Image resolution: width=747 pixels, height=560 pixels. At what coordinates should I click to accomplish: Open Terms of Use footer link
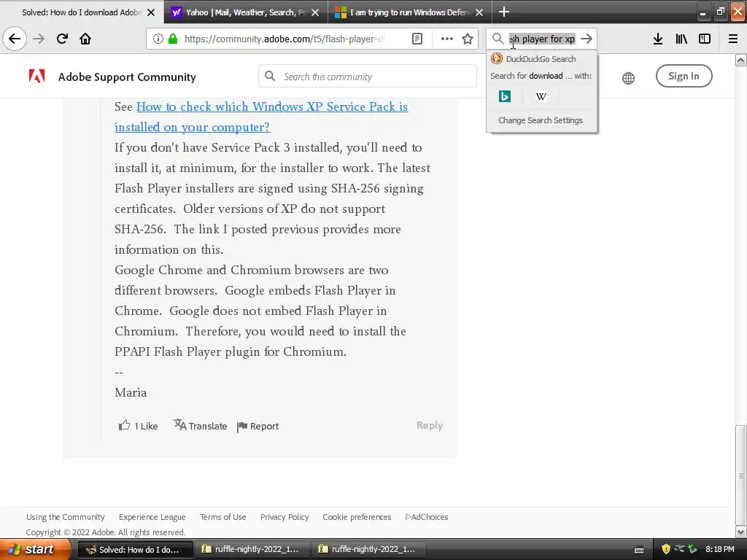tap(223, 517)
